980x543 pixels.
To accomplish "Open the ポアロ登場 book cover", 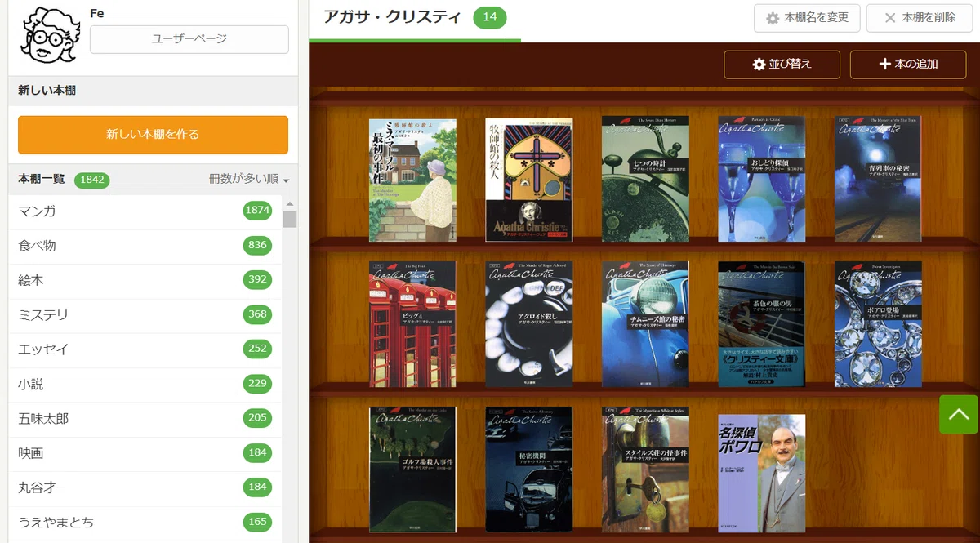I will pos(878,324).
